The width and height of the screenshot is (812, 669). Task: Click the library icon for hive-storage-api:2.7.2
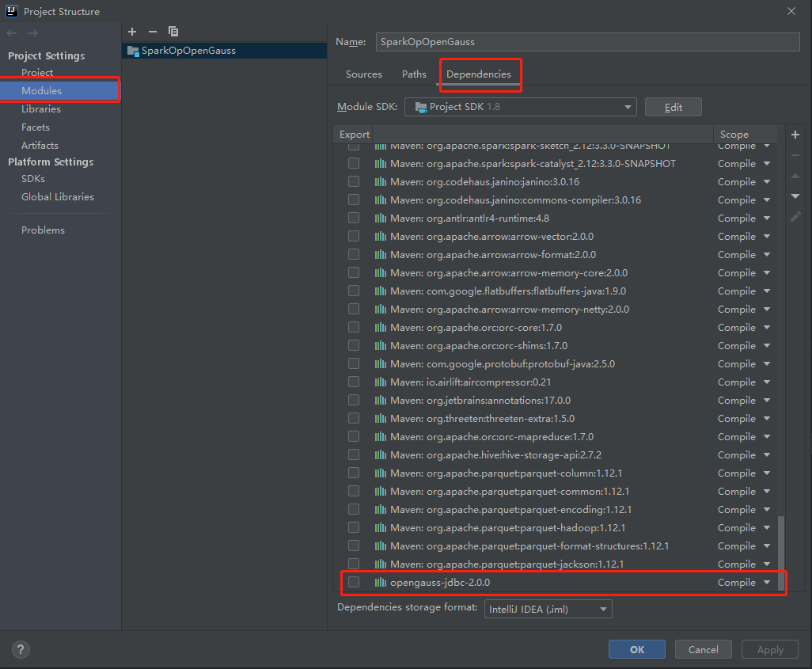pos(381,455)
